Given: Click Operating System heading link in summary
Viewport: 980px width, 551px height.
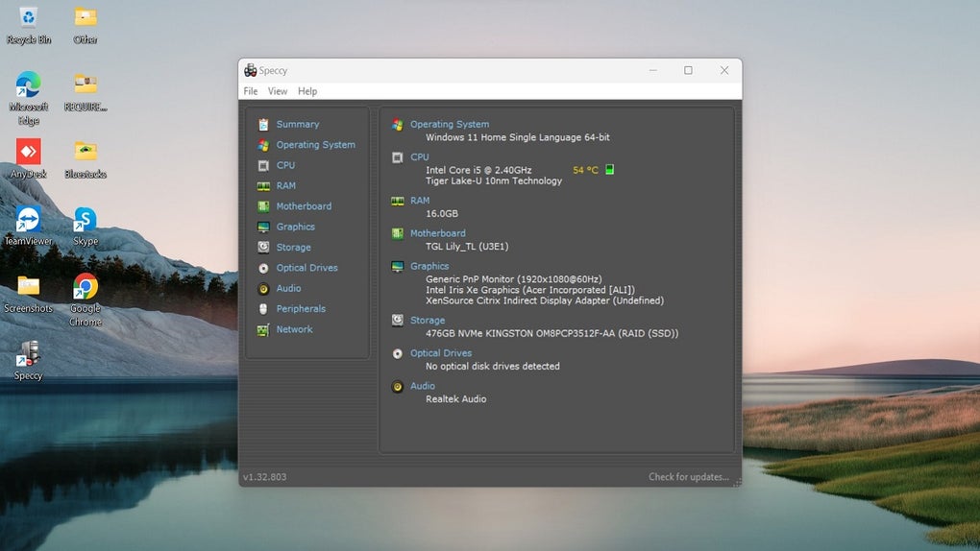Looking at the screenshot, I should point(450,125).
